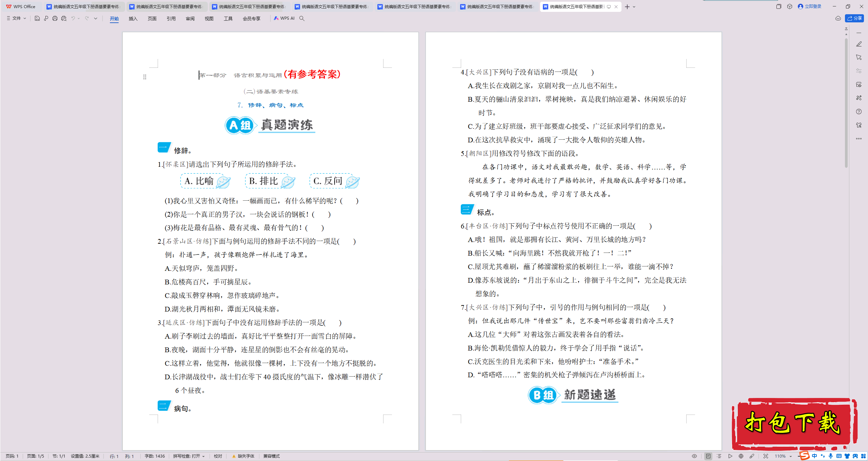
Task: Click the pen edit icon in right sidebar
Action: [x=859, y=44]
